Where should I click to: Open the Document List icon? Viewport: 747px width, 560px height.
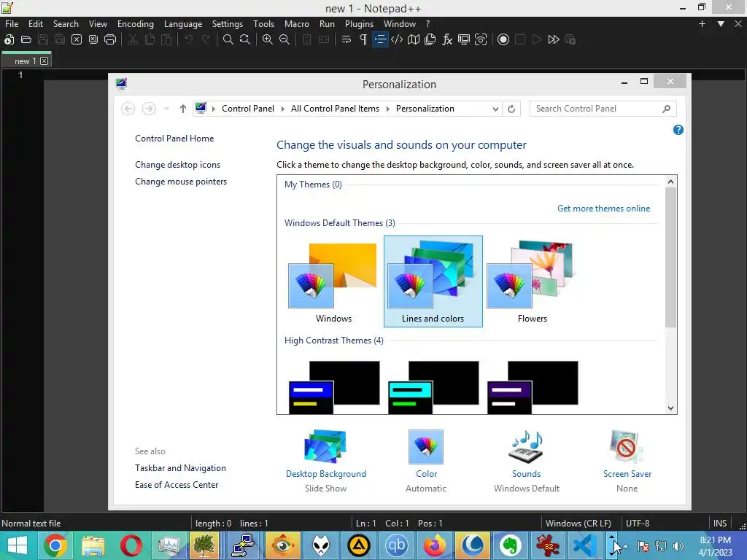[430, 39]
